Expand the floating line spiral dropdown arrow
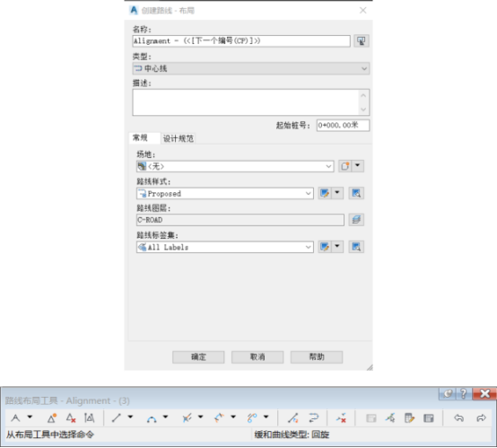 pos(201,417)
